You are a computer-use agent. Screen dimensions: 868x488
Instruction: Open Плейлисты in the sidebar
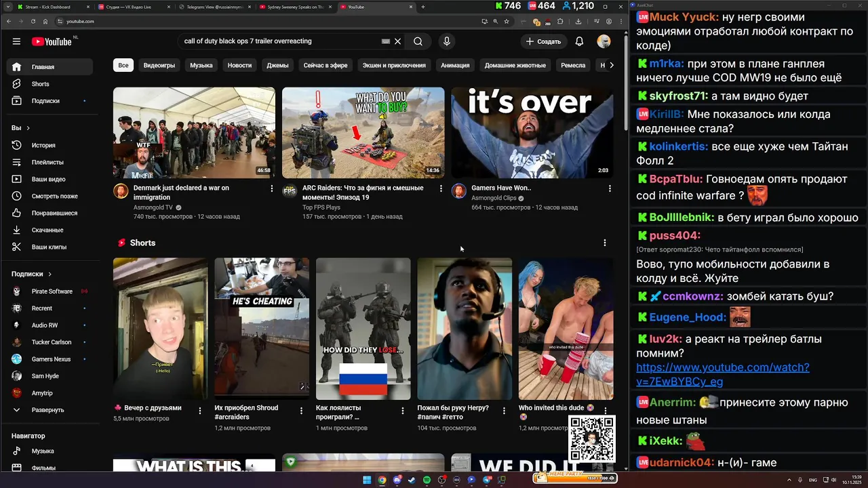[50, 162]
